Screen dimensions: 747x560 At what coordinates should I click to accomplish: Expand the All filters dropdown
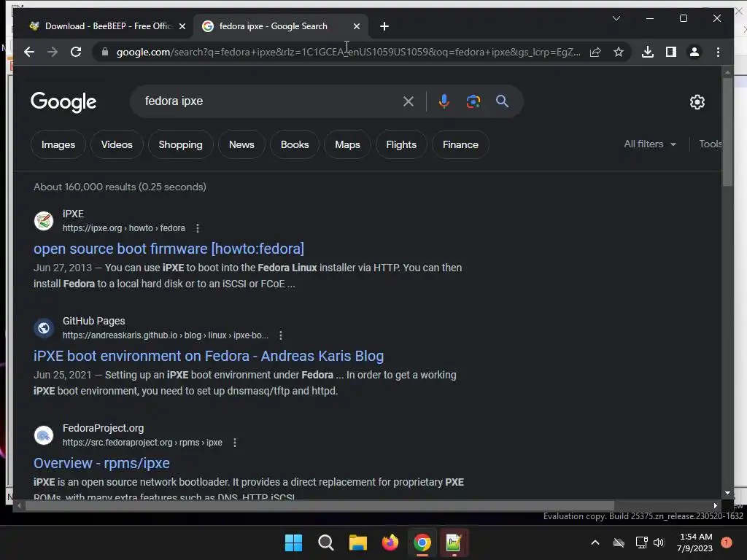[x=650, y=144]
